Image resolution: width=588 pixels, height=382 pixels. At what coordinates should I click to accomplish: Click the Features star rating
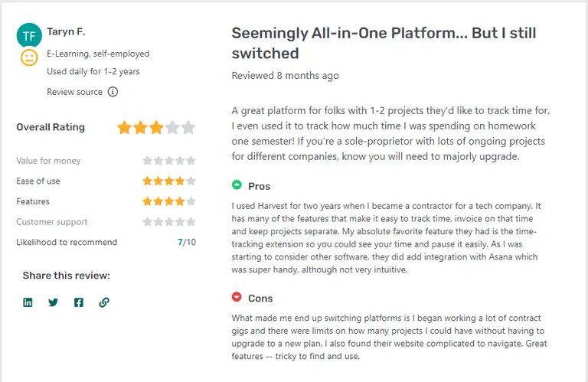coord(169,201)
